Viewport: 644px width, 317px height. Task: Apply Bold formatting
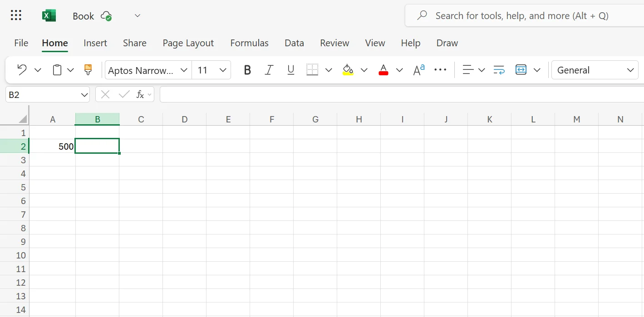[247, 70]
